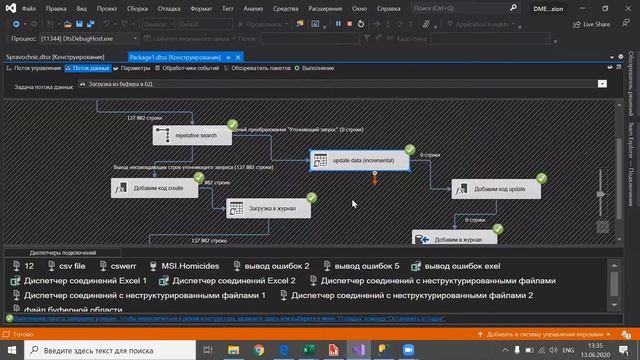This screenshot has width=640, height=360.
Task: Open the Выполнение progress tab
Action: (314, 68)
